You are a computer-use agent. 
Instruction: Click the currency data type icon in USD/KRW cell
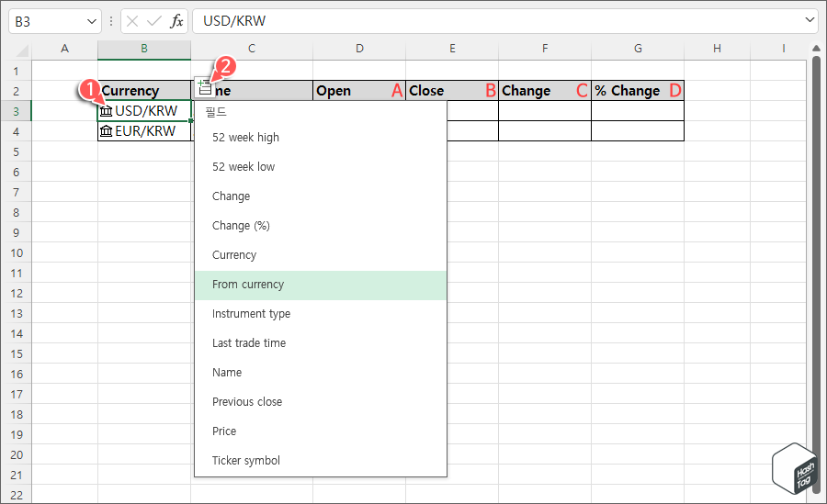coord(106,111)
